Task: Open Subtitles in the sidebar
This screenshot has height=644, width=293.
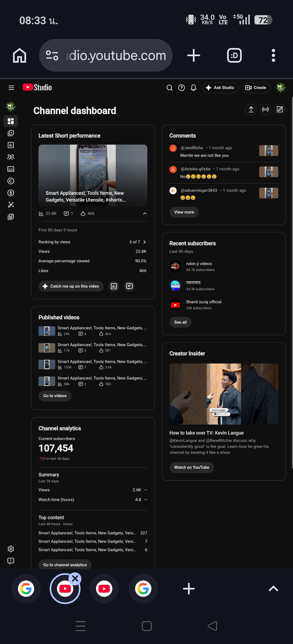Action: click(x=11, y=169)
